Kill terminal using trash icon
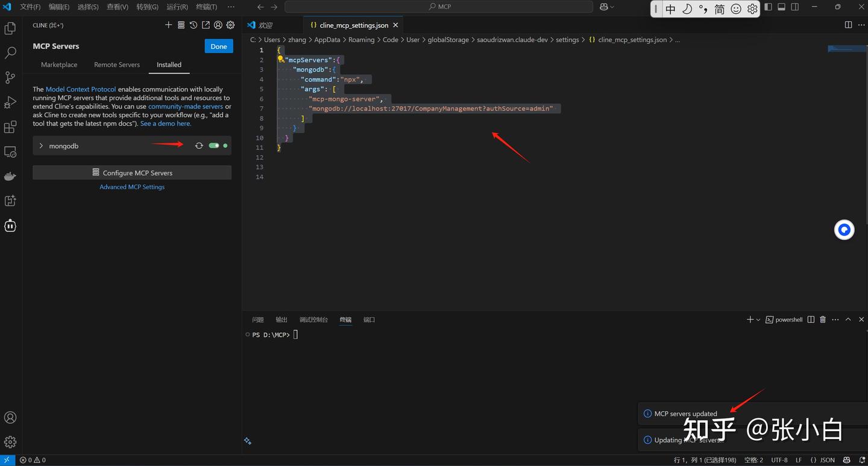Image resolution: width=868 pixels, height=466 pixels. point(823,320)
